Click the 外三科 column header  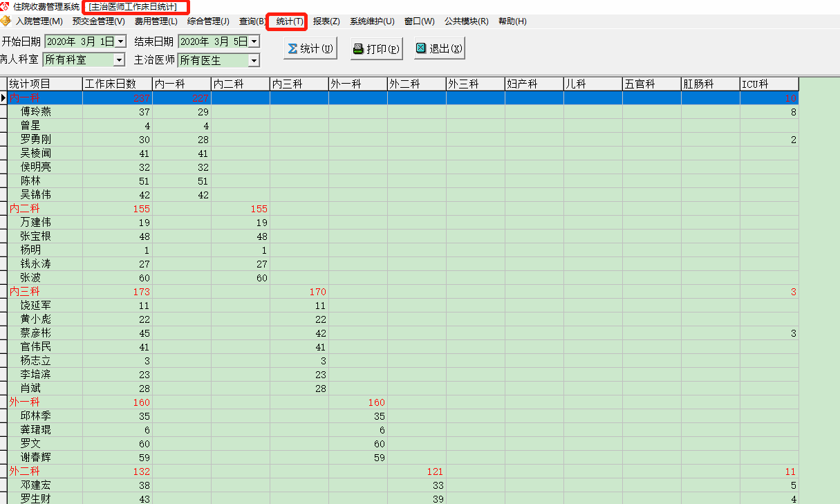[x=476, y=84]
